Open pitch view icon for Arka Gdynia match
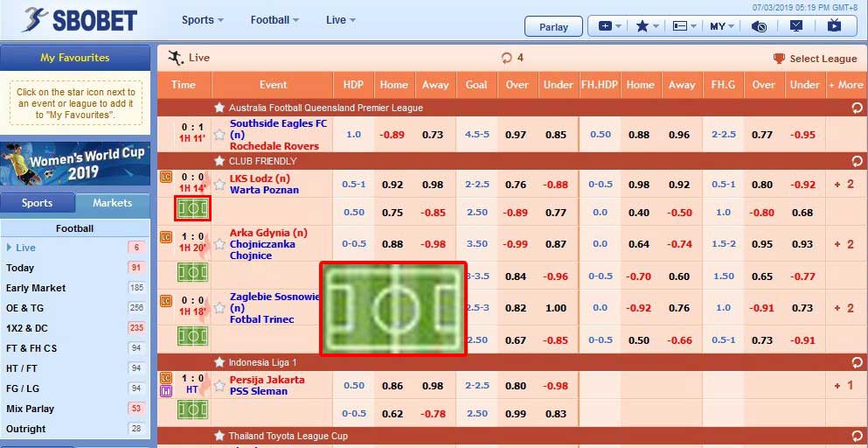Screen dimensions: 868x448 [x=192, y=272]
